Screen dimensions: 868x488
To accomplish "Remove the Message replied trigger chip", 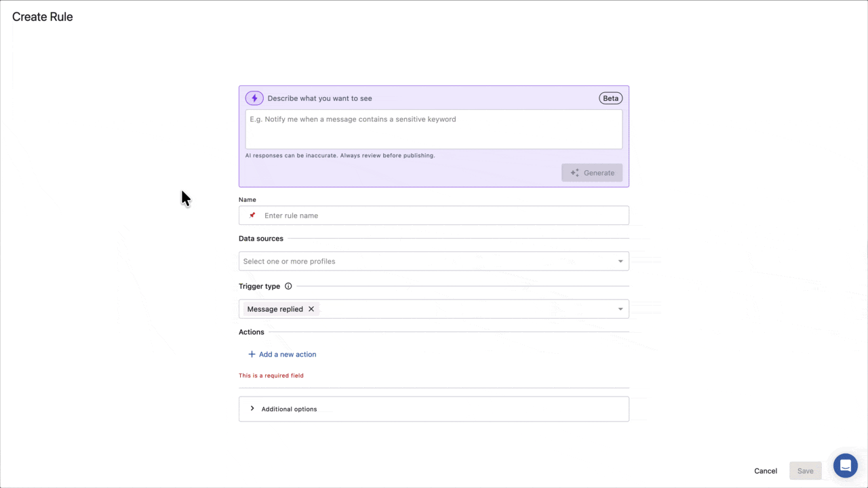I will tap(311, 309).
